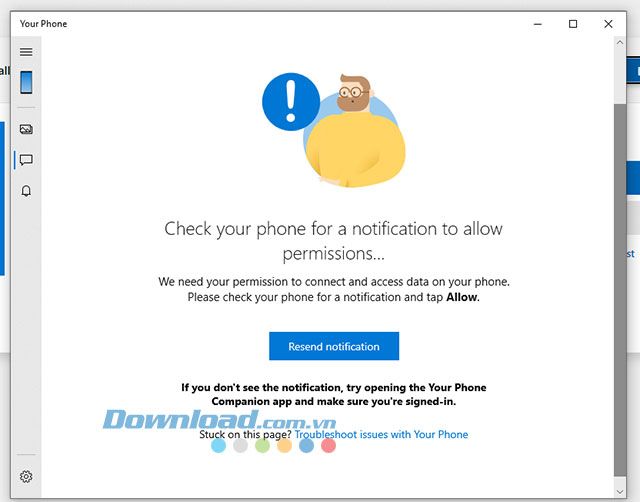Click the scrollbar up arrow
The width and height of the screenshot is (640, 502).
[x=620, y=42]
